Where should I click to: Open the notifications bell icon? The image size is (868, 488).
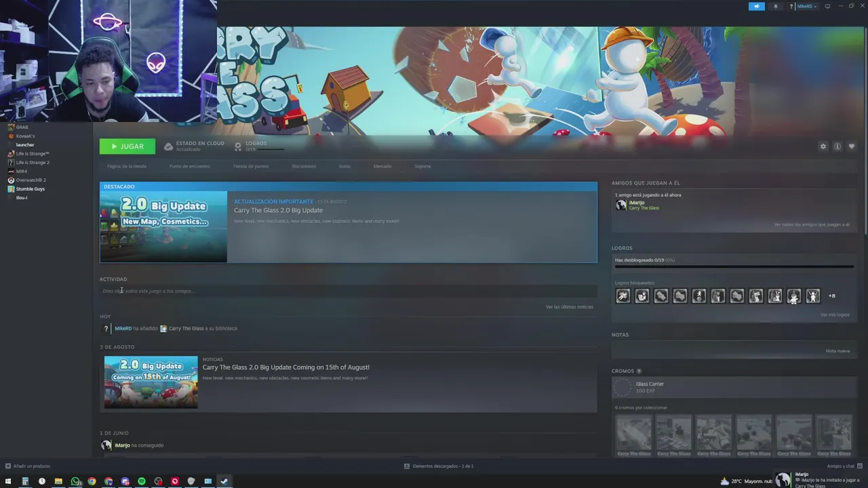pos(776,6)
